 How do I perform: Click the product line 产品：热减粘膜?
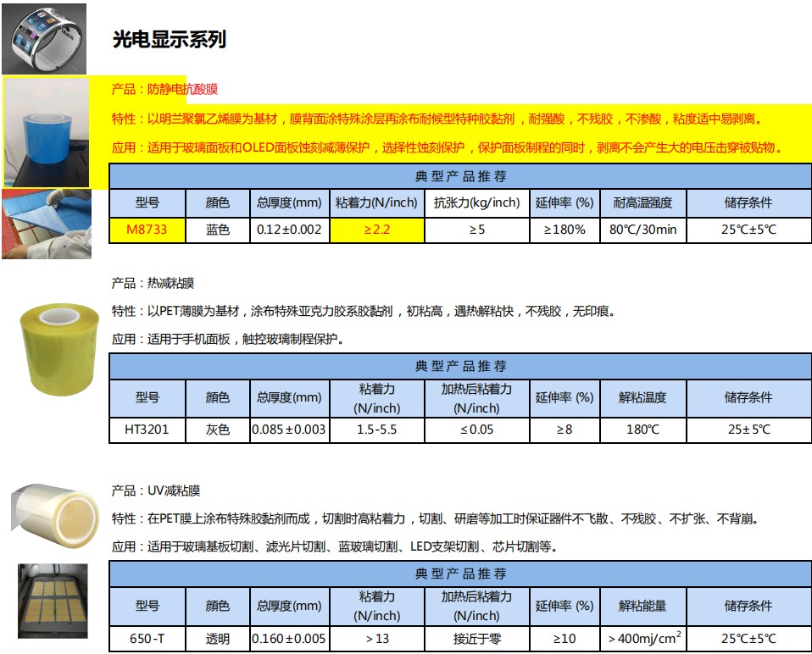pos(153,283)
